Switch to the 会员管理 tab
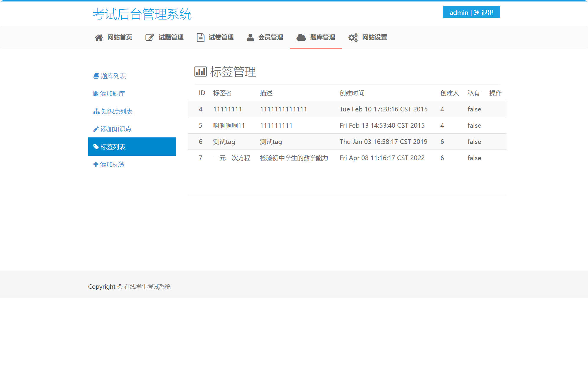The image size is (588, 370). [271, 37]
